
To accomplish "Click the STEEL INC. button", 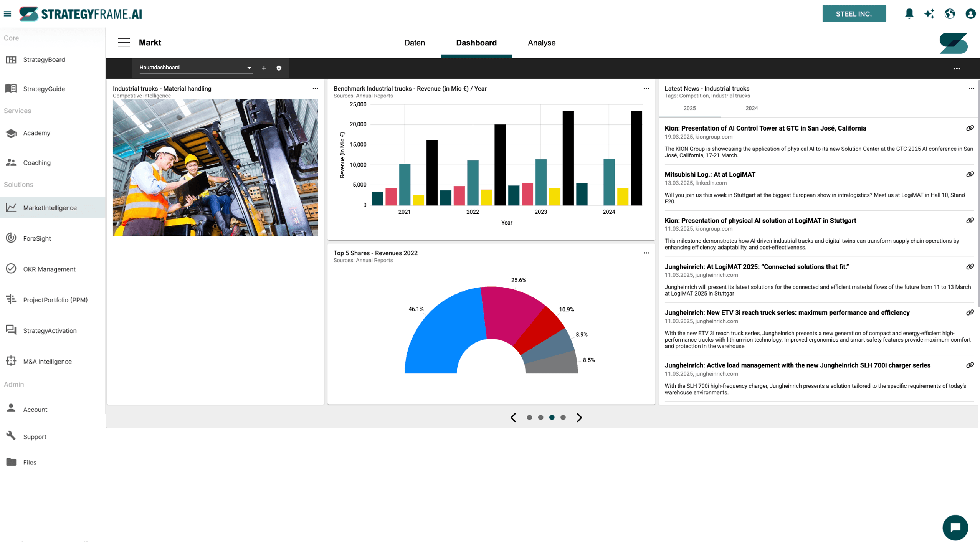I will tap(854, 14).
